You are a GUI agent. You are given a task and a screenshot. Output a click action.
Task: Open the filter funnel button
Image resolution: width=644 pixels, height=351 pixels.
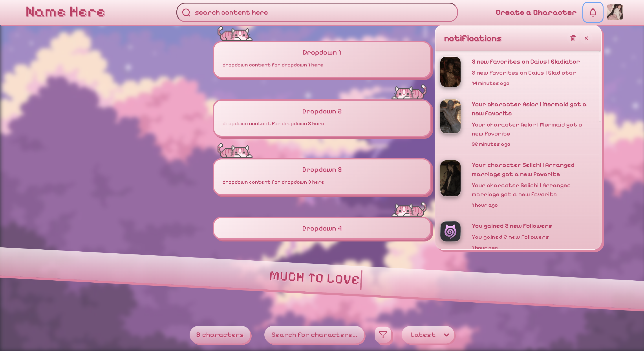point(383,335)
